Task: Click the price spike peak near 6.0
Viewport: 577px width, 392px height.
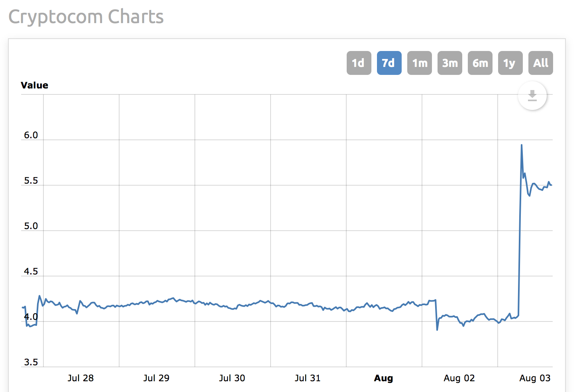Action: point(522,145)
